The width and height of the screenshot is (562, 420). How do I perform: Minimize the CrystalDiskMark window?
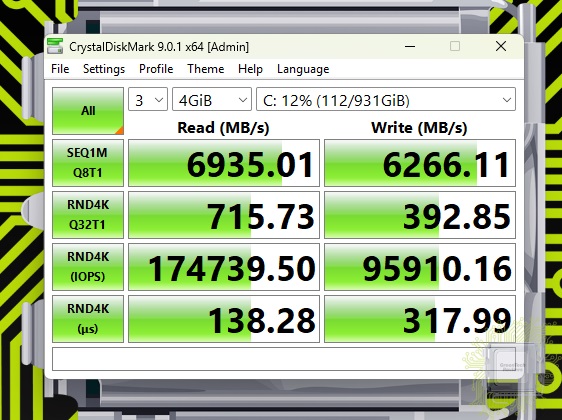[x=410, y=46]
